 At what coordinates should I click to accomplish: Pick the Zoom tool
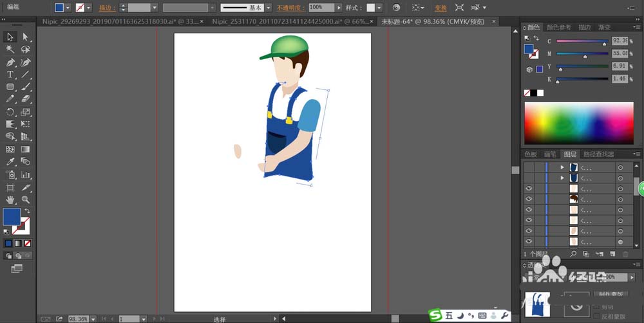click(x=26, y=200)
